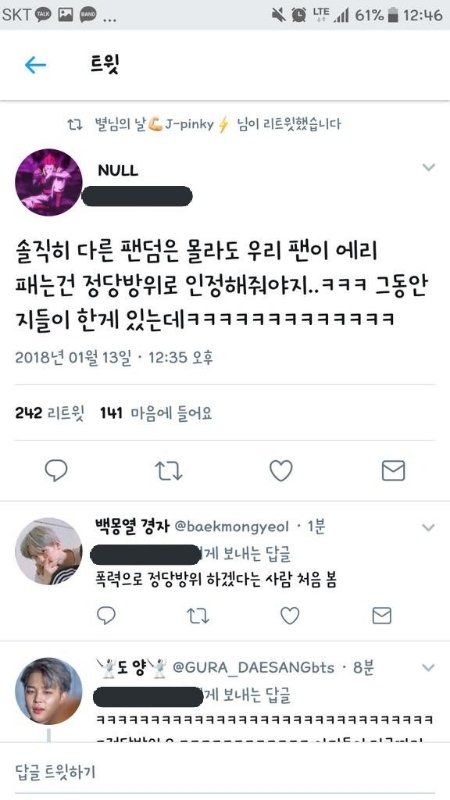This screenshot has height=800, width=450.
Task: Tap the 답글 트윗하기 reply field
Action: click(x=225, y=771)
